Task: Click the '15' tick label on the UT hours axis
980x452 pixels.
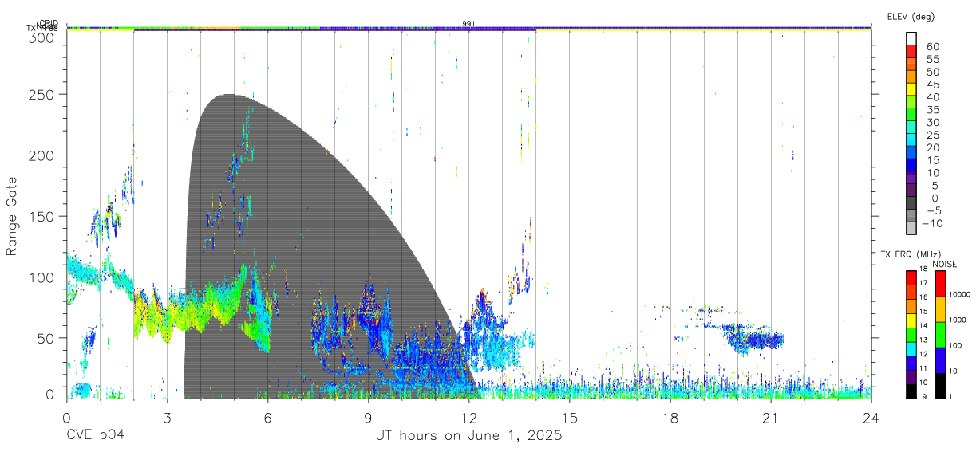Action: point(570,417)
